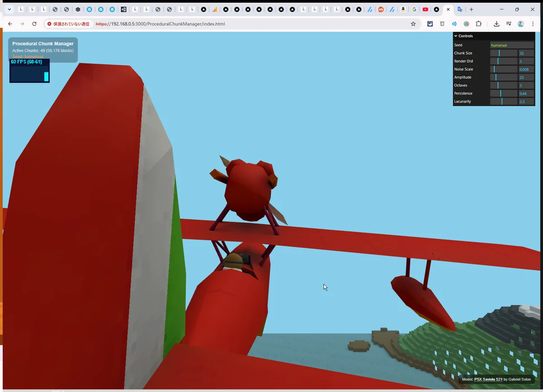Bookmark this page with the star icon
Screen dimensions: 543x392
tap(413, 24)
